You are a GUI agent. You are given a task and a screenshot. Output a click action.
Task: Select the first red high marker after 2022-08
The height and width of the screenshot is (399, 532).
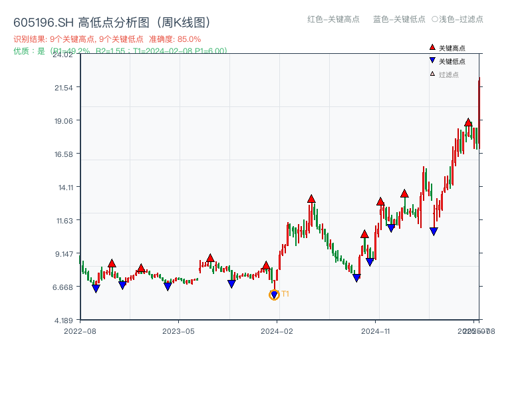(x=112, y=263)
